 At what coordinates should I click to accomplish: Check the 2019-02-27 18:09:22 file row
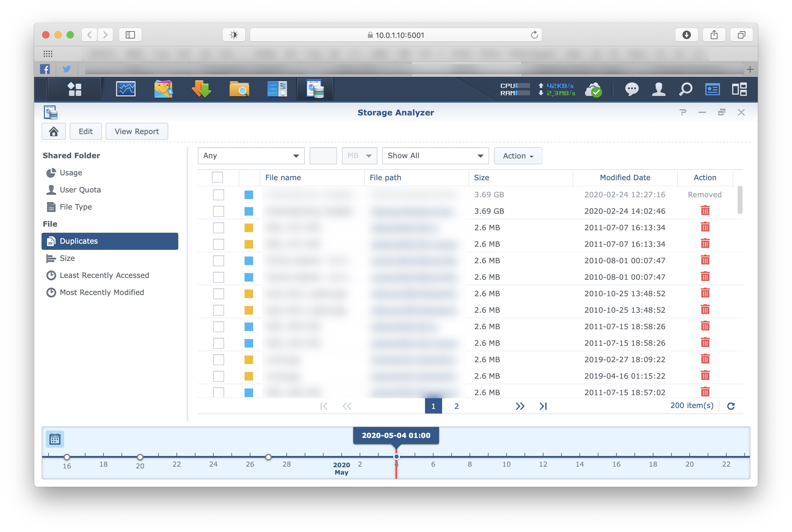click(x=218, y=360)
